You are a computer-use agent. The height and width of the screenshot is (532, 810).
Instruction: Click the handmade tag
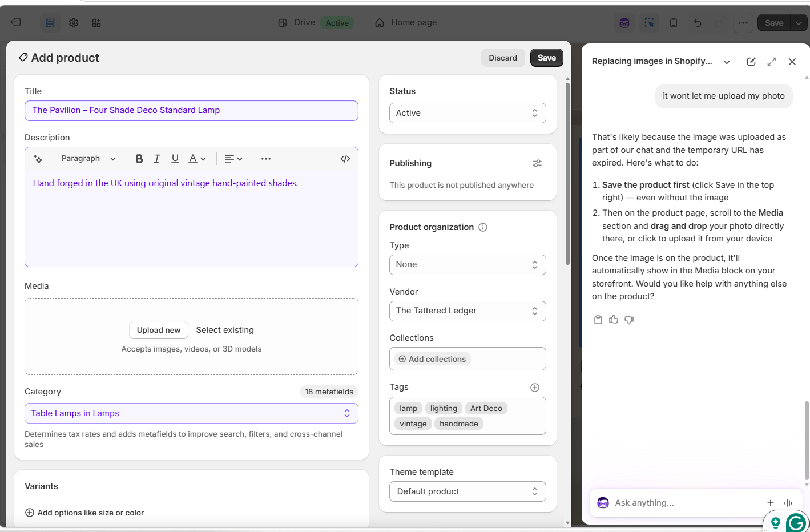tap(459, 424)
